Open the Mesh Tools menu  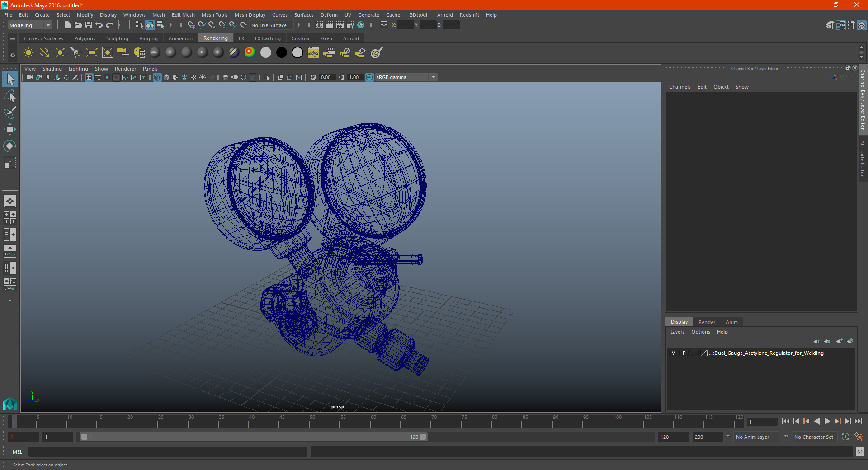coord(214,15)
